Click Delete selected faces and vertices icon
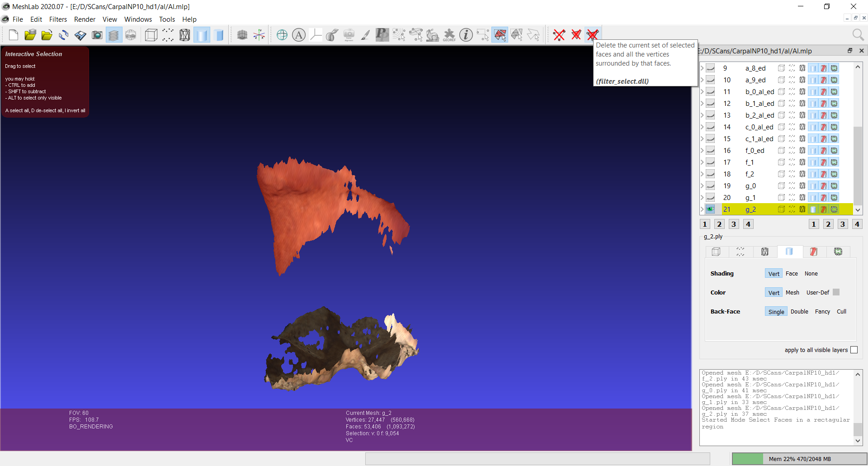 click(x=592, y=35)
